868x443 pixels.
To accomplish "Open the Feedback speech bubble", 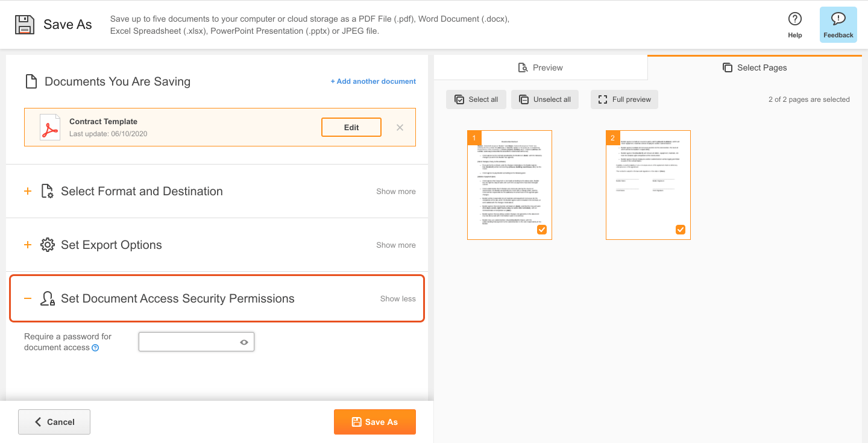I will pos(838,19).
